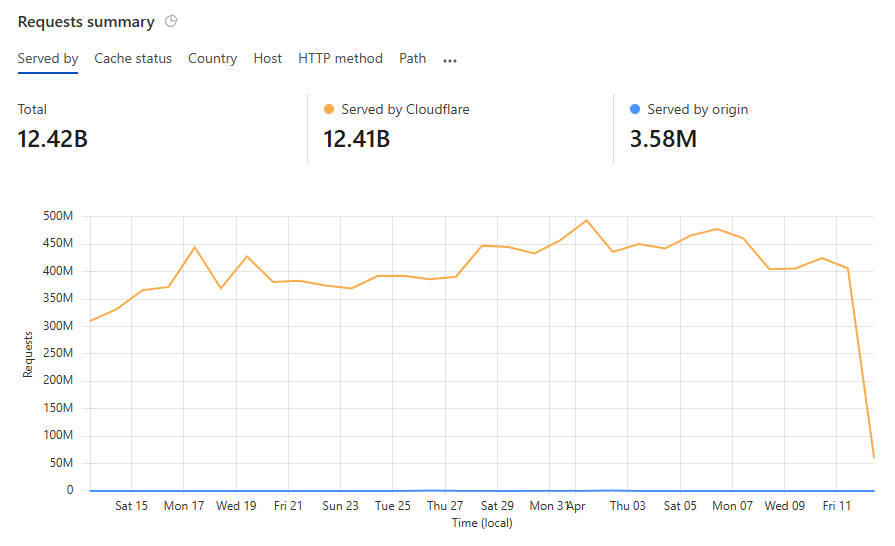
Task: Click the highest peak of the orange line
Action: [586, 220]
